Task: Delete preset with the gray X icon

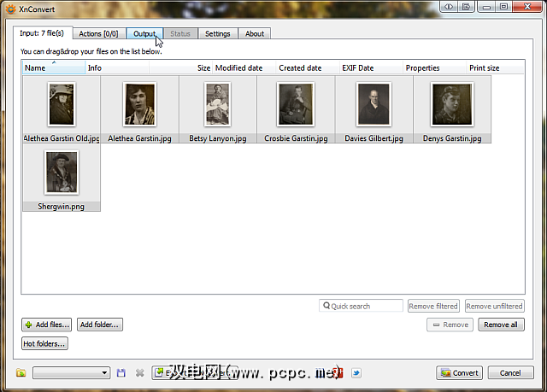Action: (140, 373)
